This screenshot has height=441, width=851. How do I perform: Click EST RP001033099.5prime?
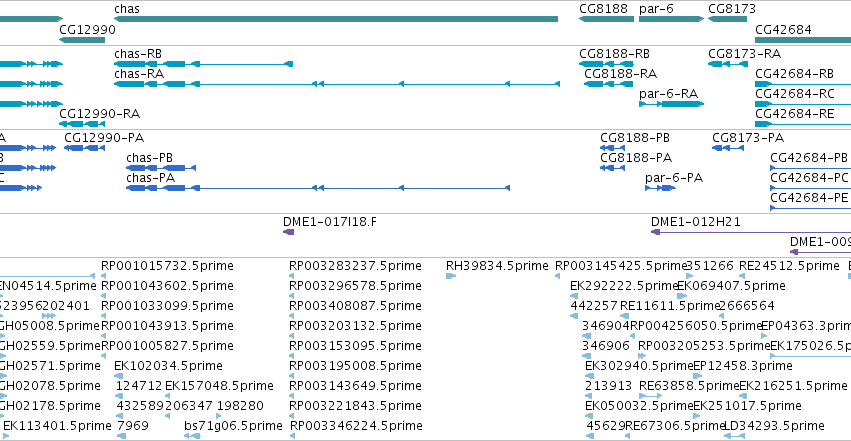click(x=167, y=306)
